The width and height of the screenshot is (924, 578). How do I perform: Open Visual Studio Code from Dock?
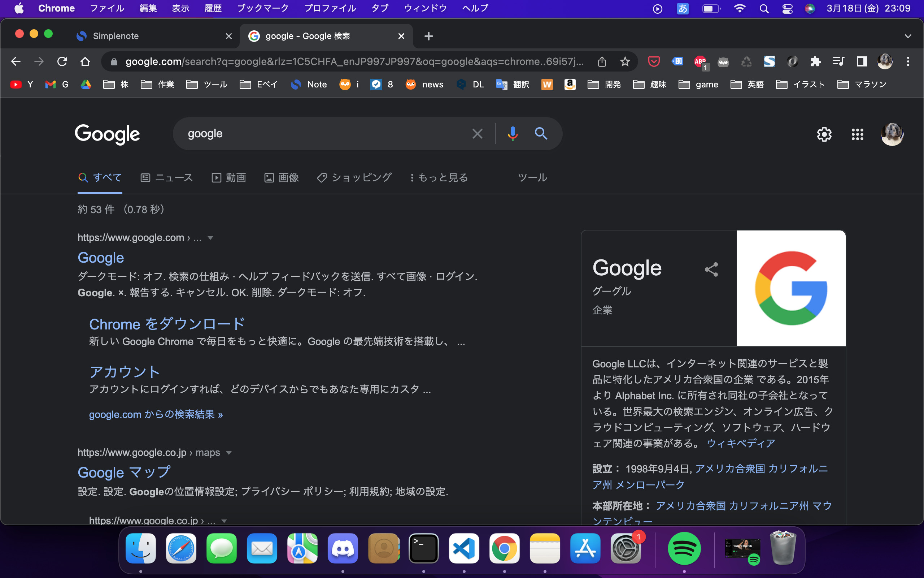tap(464, 549)
